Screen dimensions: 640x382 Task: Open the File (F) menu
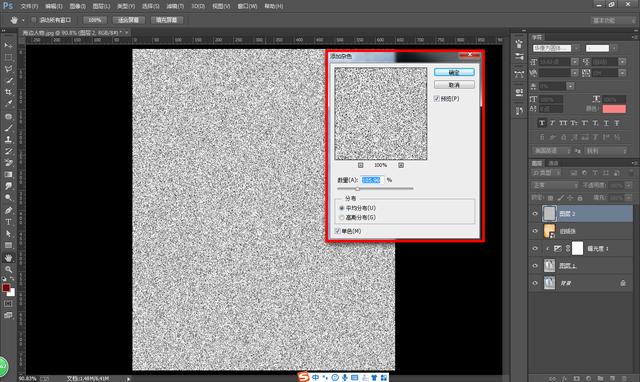(x=29, y=6)
